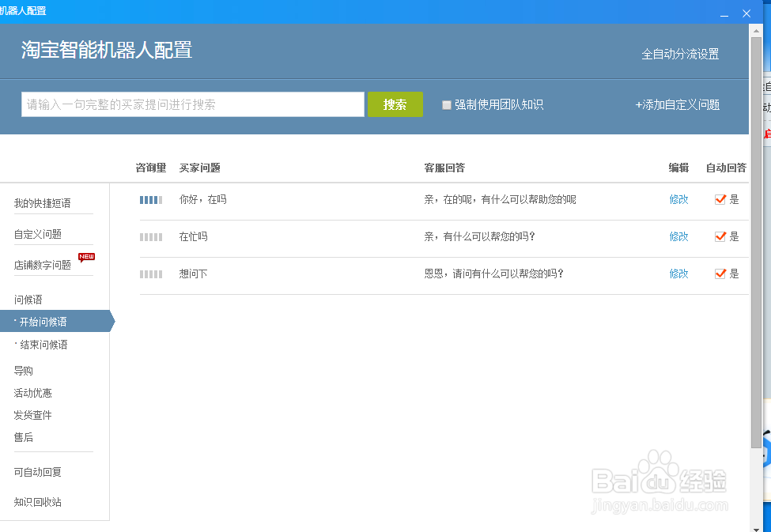Enable the 强制使用团队知识 checkbox
The height and width of the screenshot is (532, 771).
447,104
